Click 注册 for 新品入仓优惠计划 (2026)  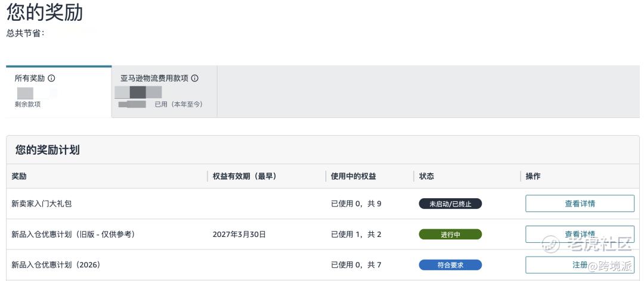[x=580, y=265]
